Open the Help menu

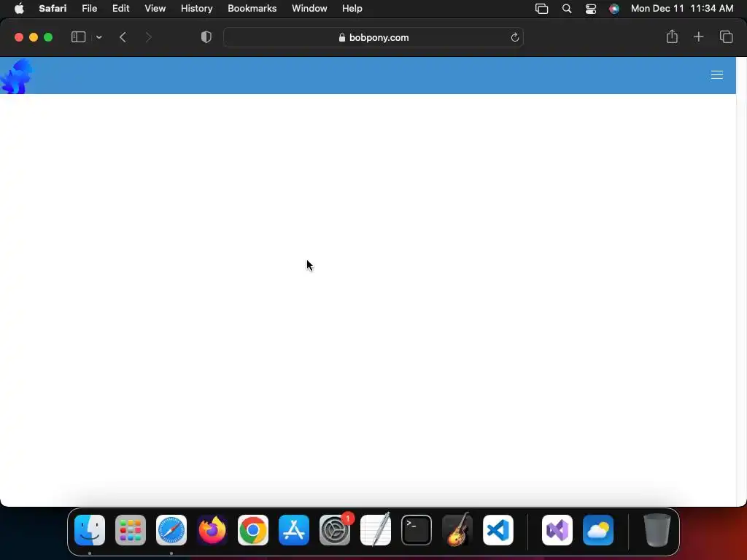tap(352, 9)
